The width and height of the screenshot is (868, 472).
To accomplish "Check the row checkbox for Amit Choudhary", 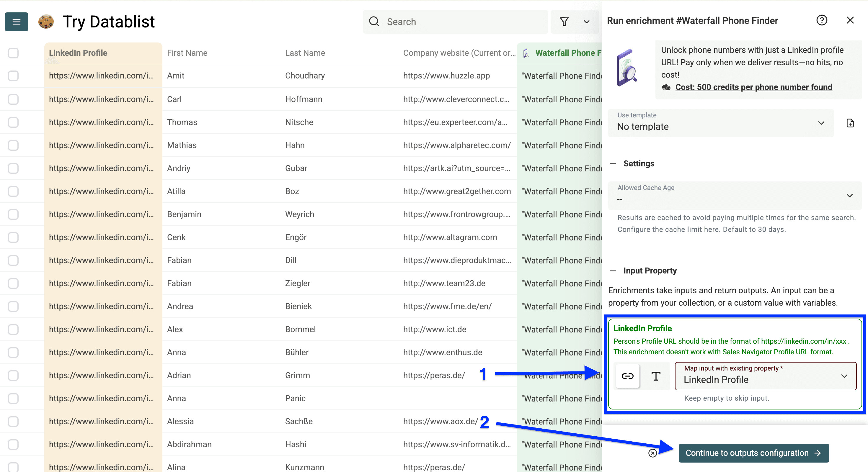I will 13,76.
